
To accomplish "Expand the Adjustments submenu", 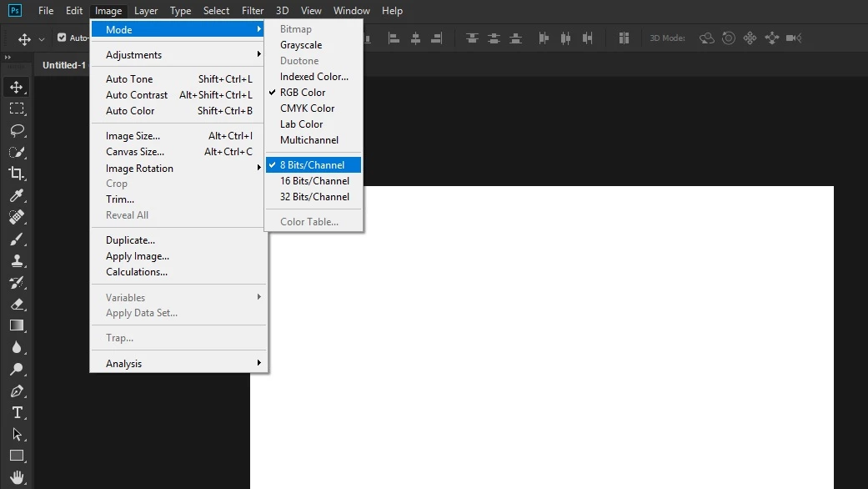I will point(178,55).
